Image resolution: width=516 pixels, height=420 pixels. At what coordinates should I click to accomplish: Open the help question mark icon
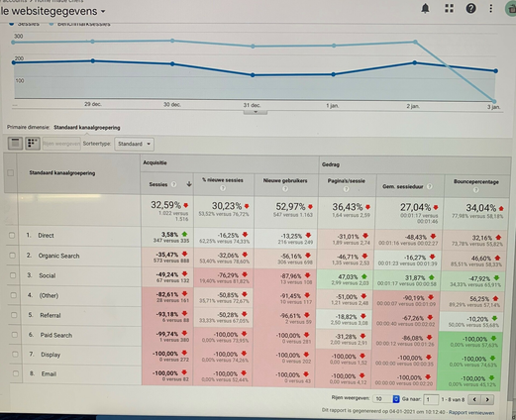pyautogui.click(x=470, y=8)
